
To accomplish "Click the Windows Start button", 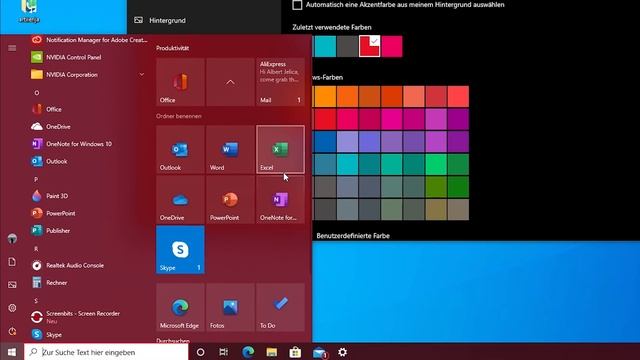I will click(x=12, y=352).
